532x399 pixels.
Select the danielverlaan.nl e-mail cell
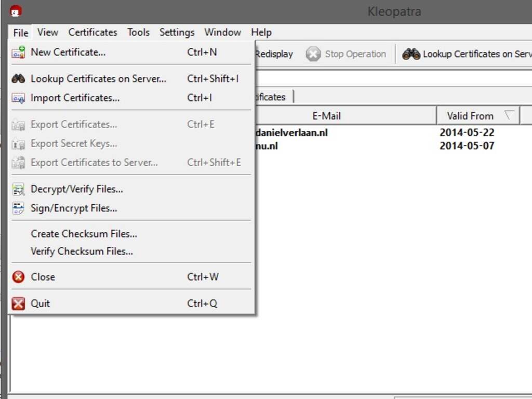click(291, 132)
